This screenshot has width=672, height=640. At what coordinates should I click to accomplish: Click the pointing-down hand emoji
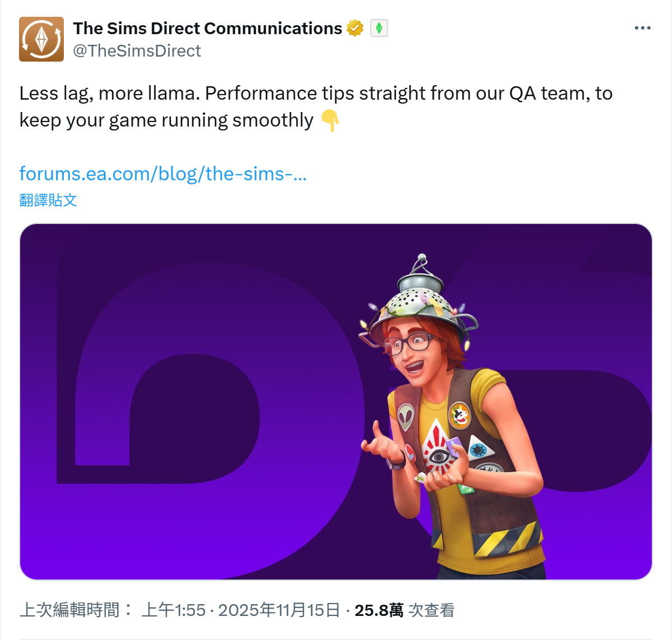pos(330,120)
